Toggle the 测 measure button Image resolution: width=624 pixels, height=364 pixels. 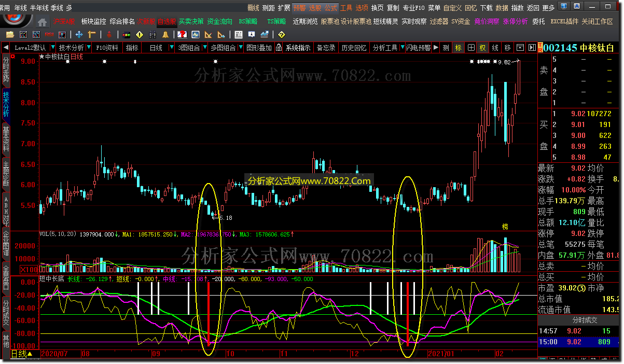click(446, 48)
